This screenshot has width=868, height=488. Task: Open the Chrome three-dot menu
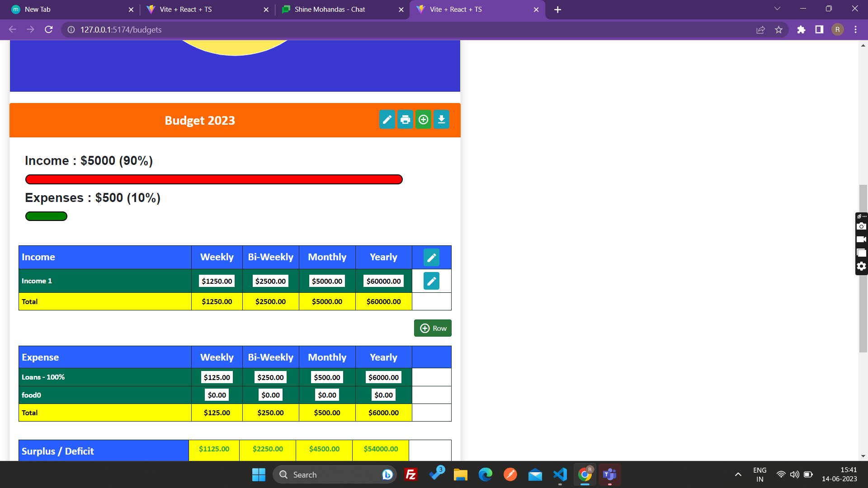point(855,30)
